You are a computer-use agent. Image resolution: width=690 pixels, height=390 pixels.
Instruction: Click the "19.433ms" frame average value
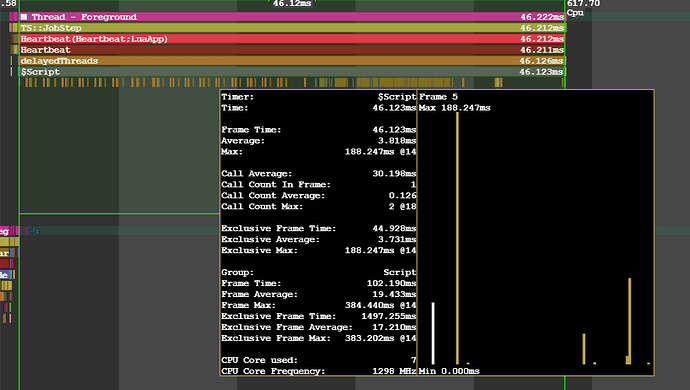pyautogui.click(x=394, y=294)
